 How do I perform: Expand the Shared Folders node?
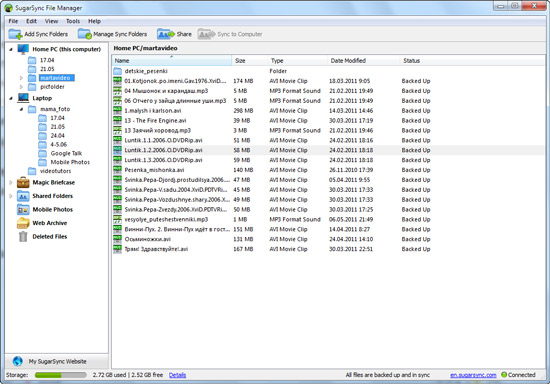pos(11,196)
